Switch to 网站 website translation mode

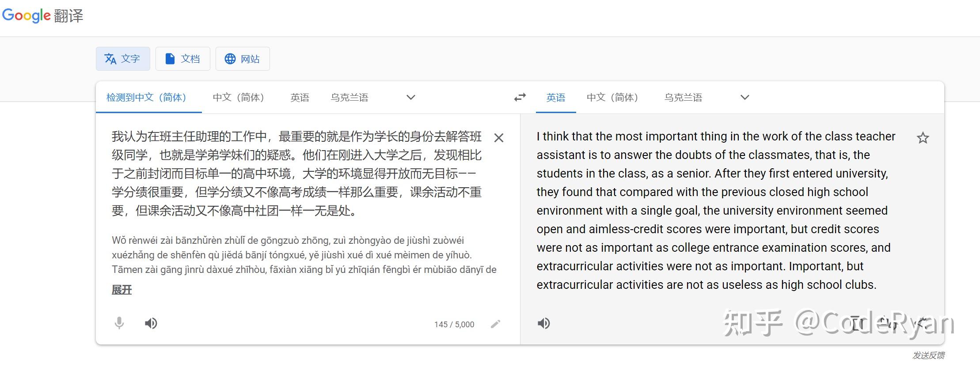point(243,59)
